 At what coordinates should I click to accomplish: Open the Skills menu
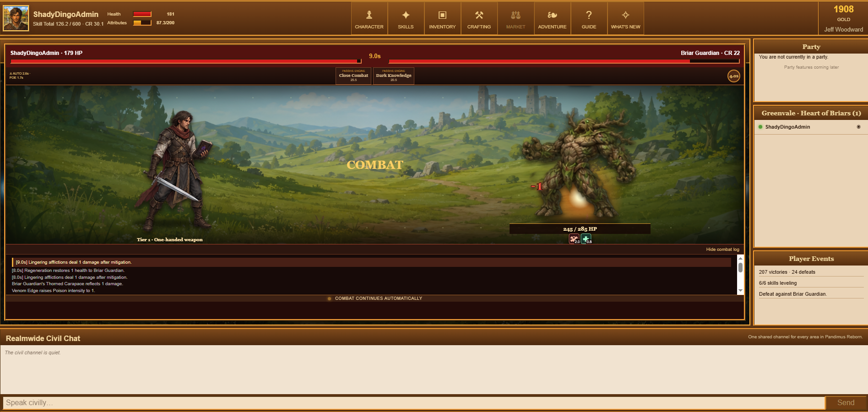pos(406,18)
